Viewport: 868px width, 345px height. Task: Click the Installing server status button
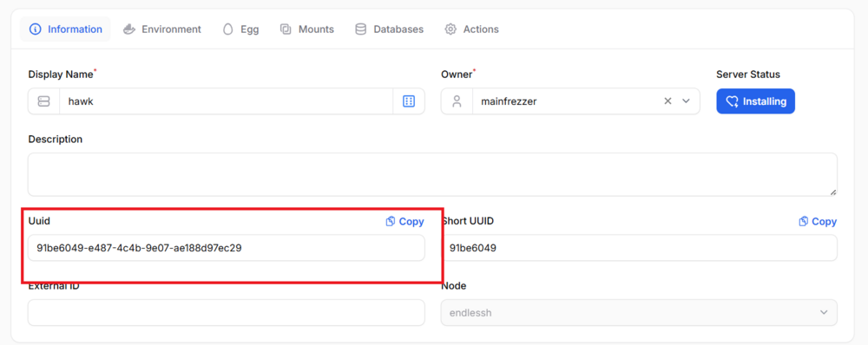click(756, 101)
